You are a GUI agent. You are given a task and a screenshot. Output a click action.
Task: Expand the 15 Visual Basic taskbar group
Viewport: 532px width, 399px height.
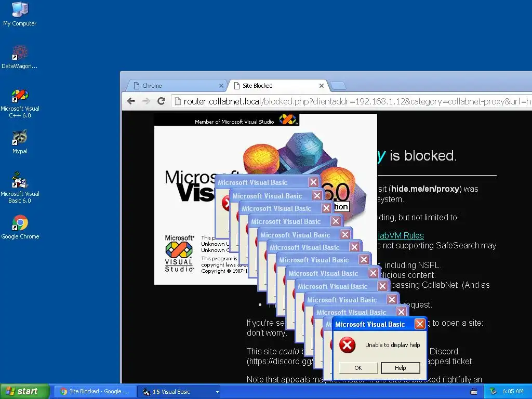180,392
